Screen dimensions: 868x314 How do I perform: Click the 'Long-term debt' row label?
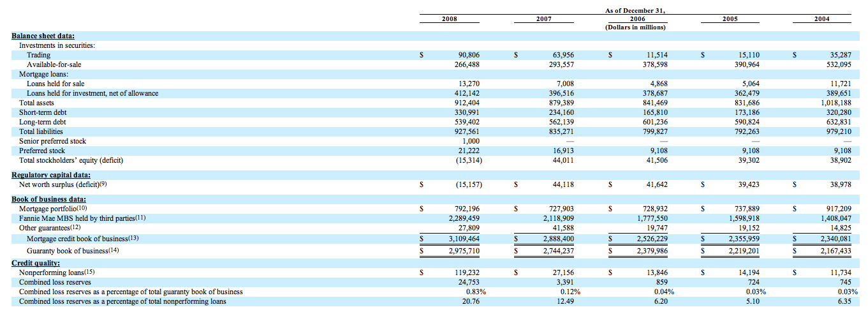click(x=43, y=122)
